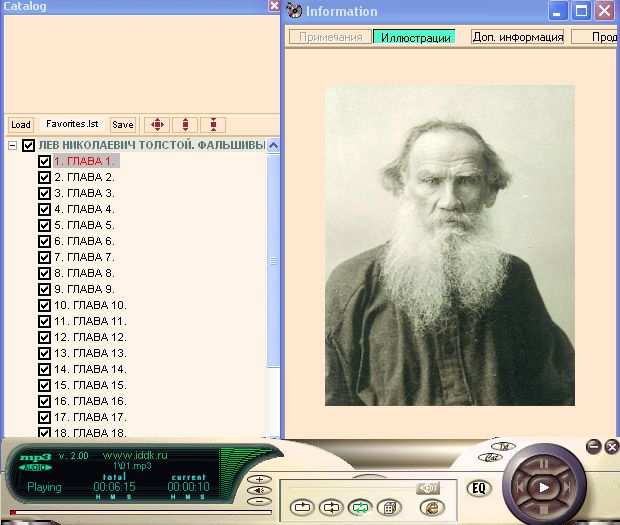Click the speaker mute icon

[x=429, y=487]
